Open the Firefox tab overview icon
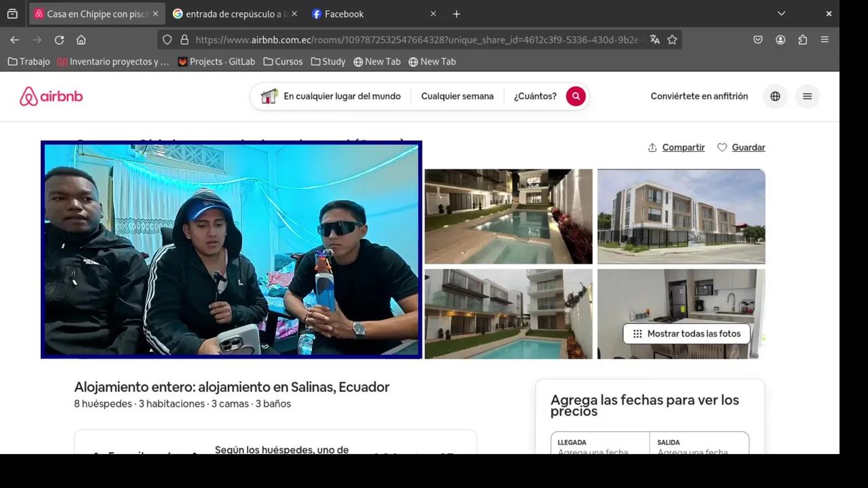The width and height of the screenshot is (868, 488). click(12, 14)
